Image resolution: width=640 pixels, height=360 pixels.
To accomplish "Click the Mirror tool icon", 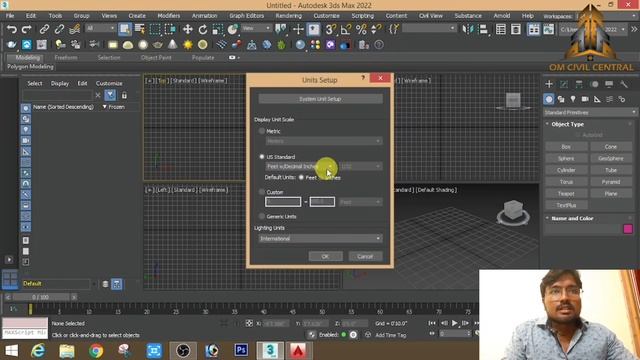I will coord(468,29).
